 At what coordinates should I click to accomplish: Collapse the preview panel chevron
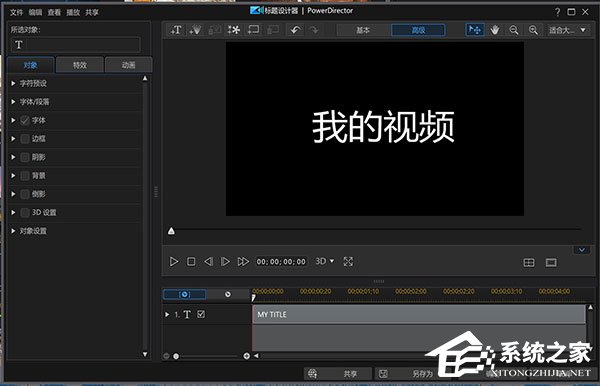coord(582,250)
